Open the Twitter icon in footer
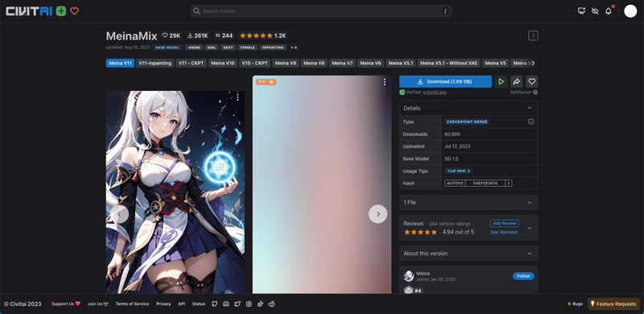This screenshot has height=314, width=644. 237,304
